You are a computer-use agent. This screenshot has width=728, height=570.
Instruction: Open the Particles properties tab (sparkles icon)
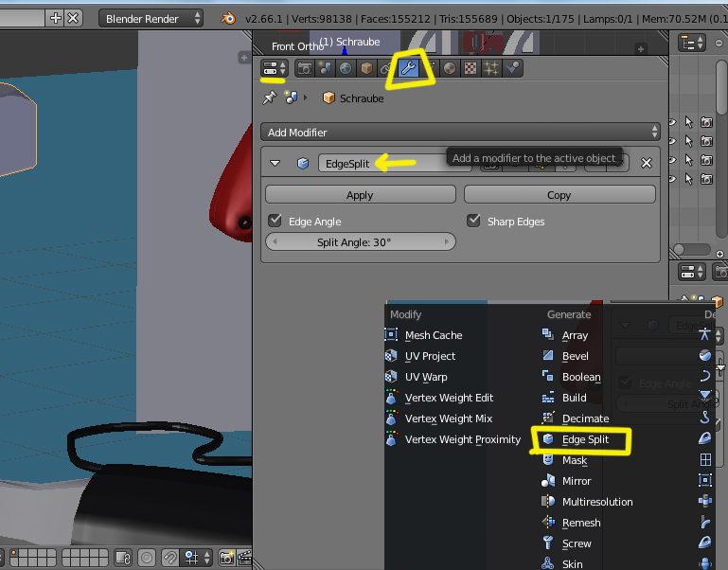[x=491, y=69]
